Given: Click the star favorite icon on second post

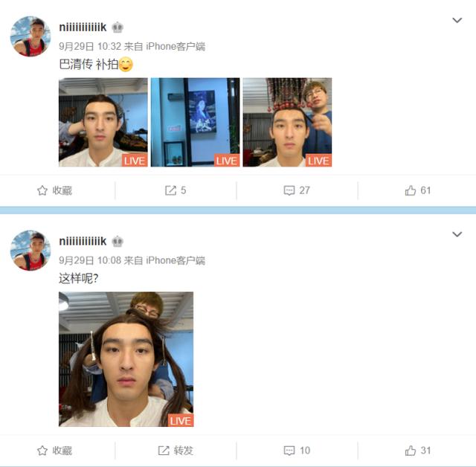Looking at the screenshot, I should pyautogui.click(x=42, y=451).
